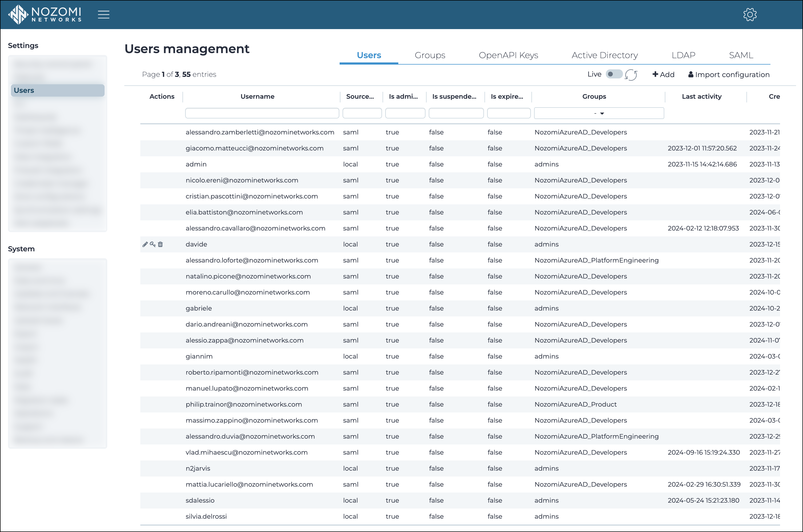Click last activity 2024-09-16 15:19:24.330
This screenshot has width=803, height=532.
coord(703,452)
